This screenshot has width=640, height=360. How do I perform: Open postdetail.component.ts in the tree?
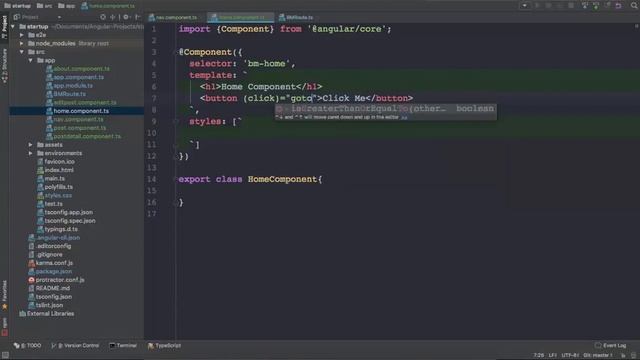tap(83, 136)
